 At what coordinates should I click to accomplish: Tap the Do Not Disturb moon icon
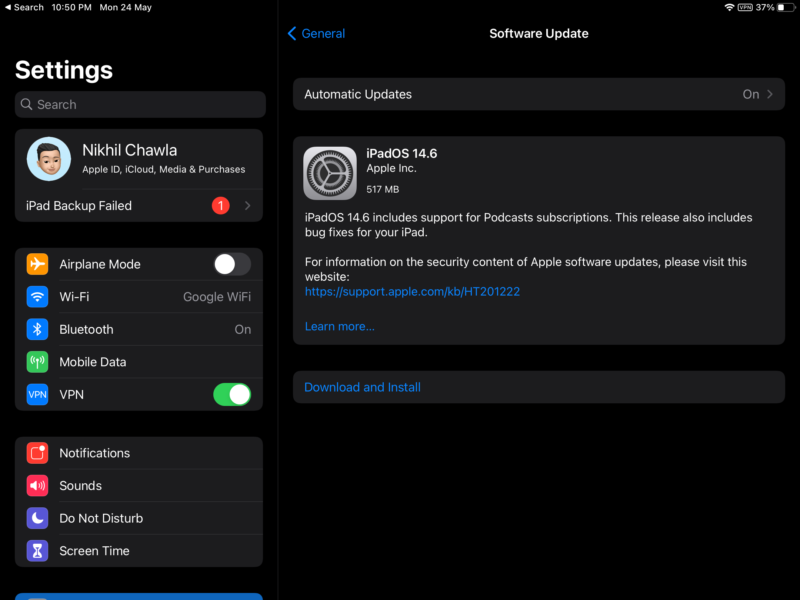click(37, 518)
